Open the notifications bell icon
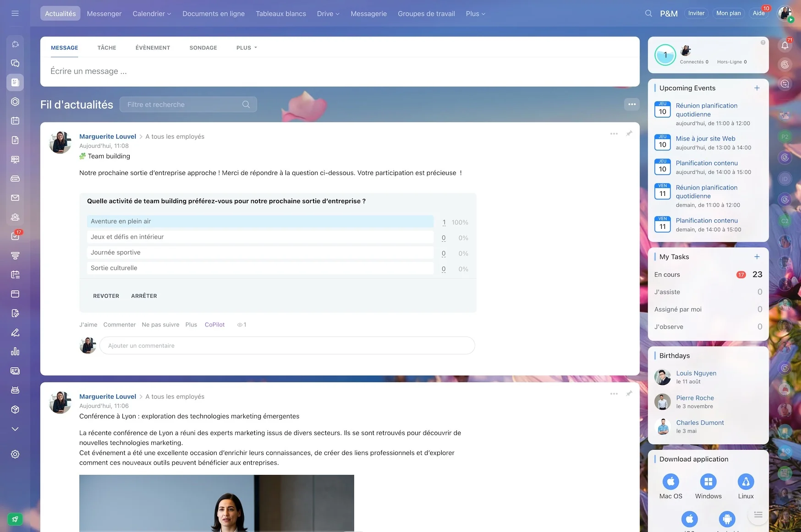This screenshot has height=532, width=801. click(x=785, y=45)
